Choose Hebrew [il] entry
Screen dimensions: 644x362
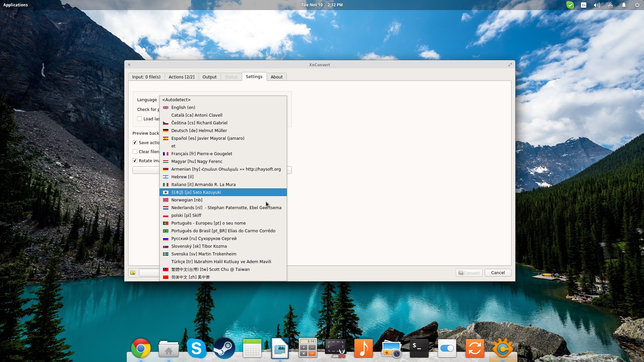(x=223, y=177)
